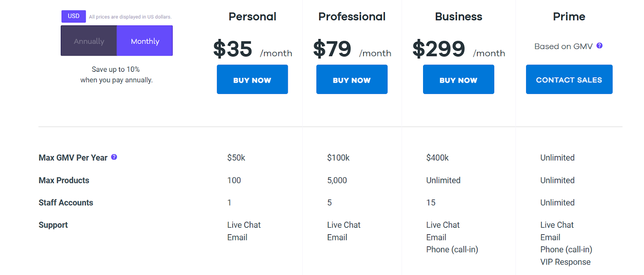Click the $299 per month price

459,49
